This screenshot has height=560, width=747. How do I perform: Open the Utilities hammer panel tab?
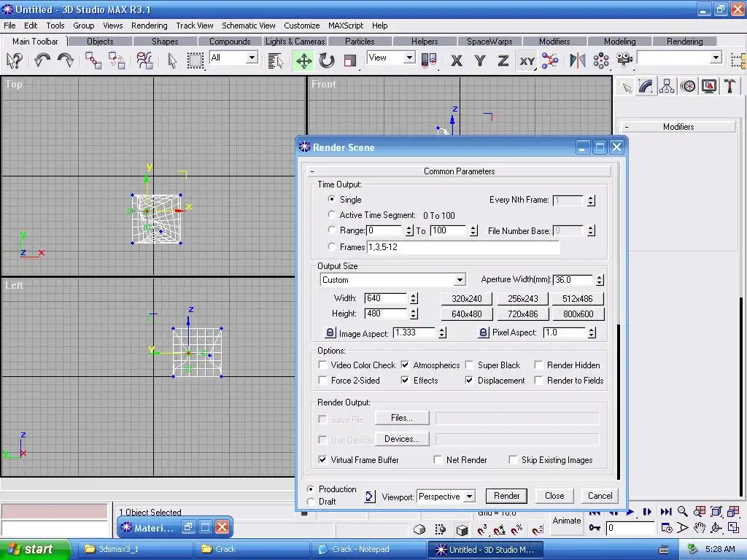point(729,86)
